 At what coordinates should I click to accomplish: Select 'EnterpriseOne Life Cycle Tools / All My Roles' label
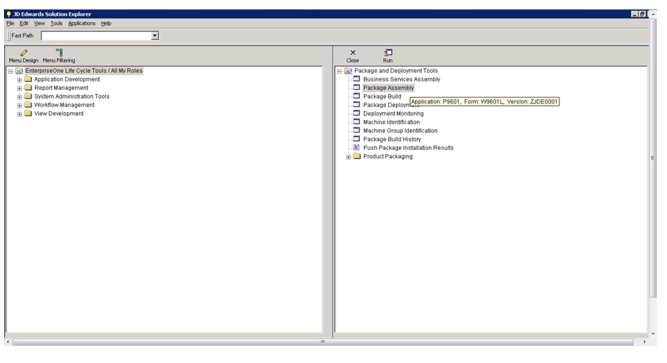coord(84,71)
